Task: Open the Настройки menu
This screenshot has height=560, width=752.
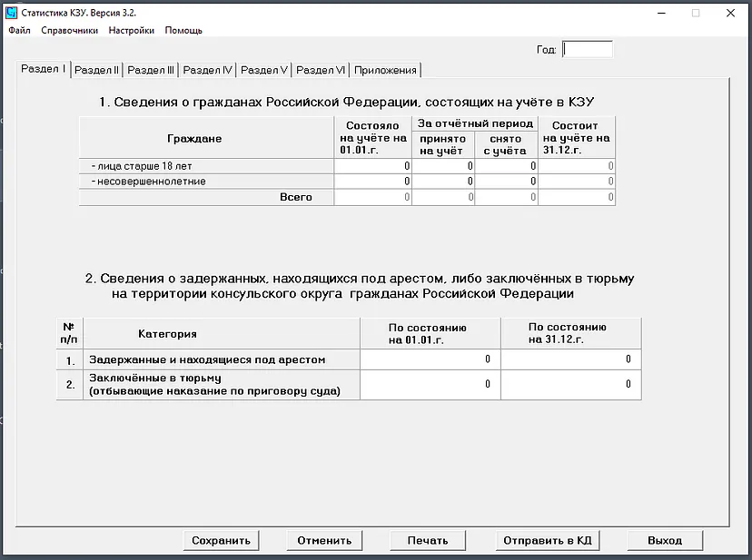Action: coord(131,30)
